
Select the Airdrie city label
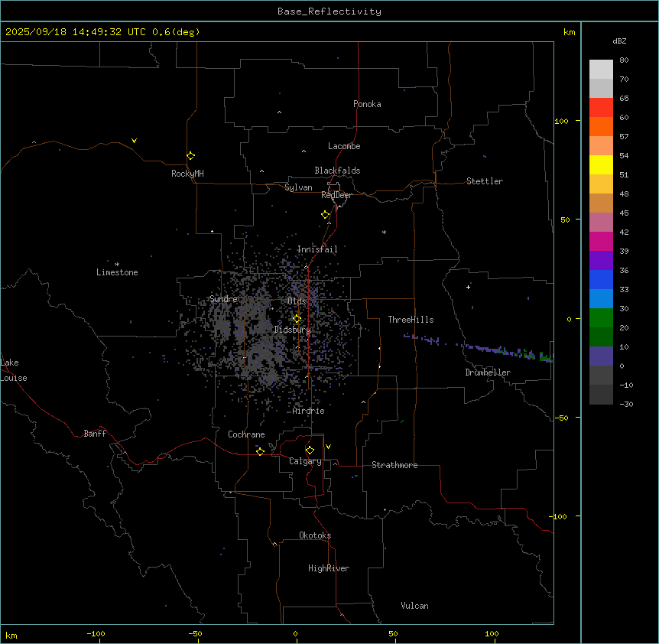(308, 411)
